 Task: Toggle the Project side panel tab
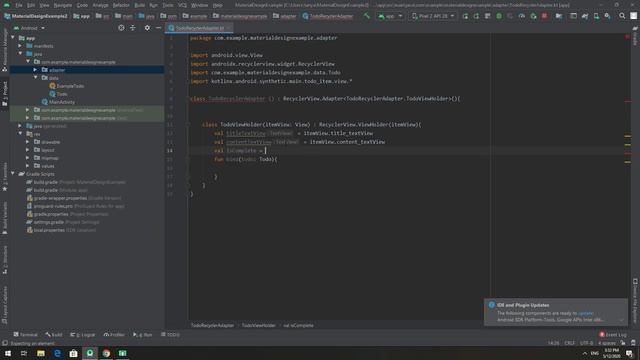click(x=5, y=94)
